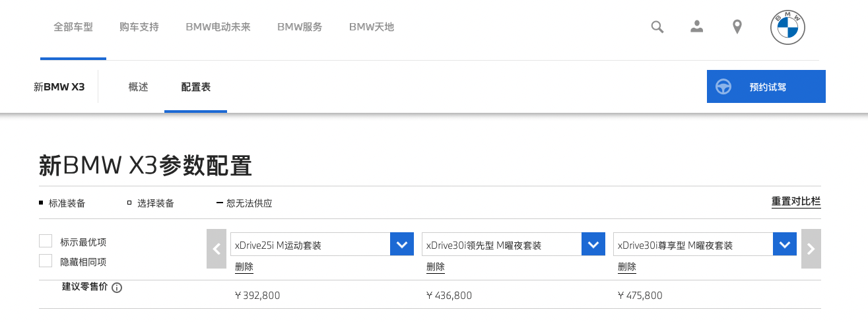Image resolution: width=868 pixels, height=322 pixels.
Task: Click the 预约试驾 button
Action: click(766, 86)
